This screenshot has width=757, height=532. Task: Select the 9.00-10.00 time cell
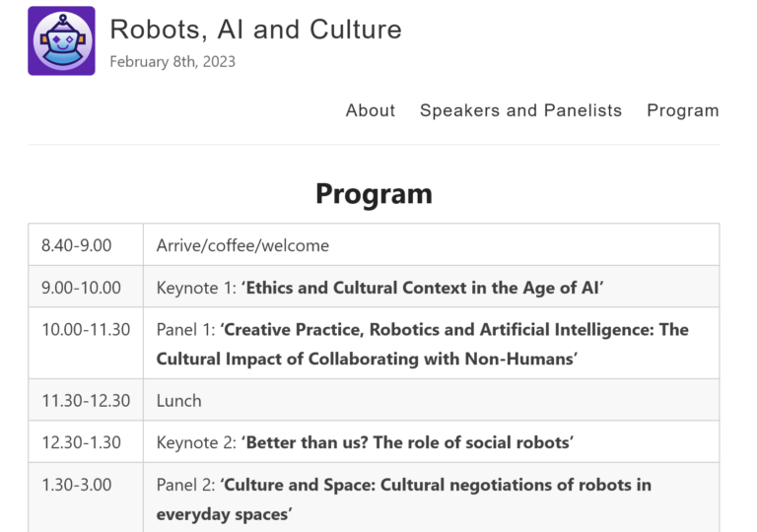(x=86, y=287)
